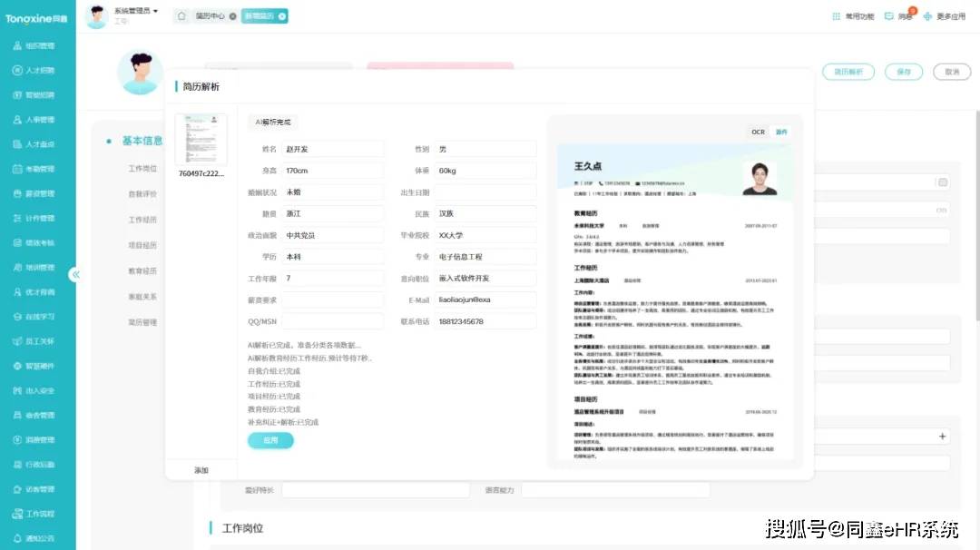Click the 保存 save button
Viewport: 980px width, 550px height.
pos(903,72)
